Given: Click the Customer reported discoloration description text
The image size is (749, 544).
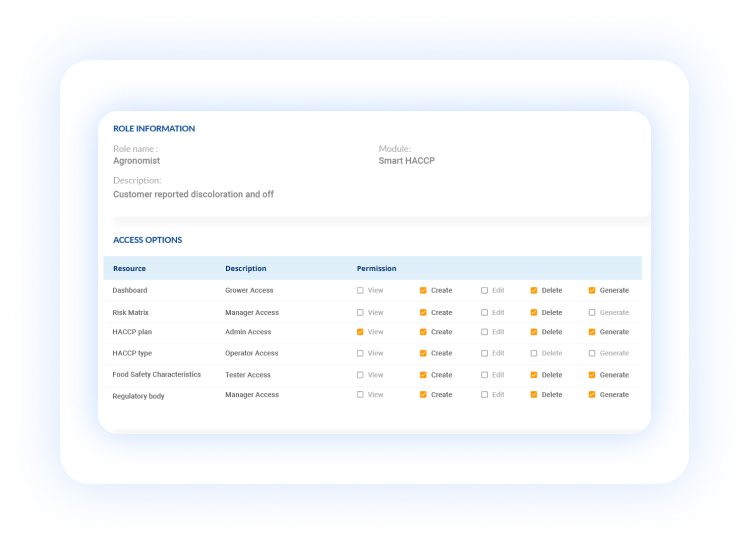Looking at the screenshot, I should pos(193,194).
